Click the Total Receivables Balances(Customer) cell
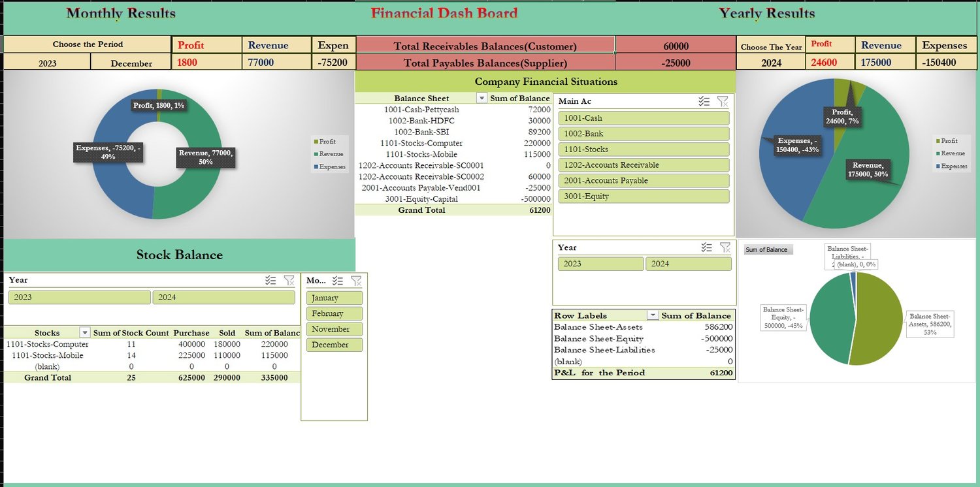Screen dimensions: 980x487 pos(485,46)
